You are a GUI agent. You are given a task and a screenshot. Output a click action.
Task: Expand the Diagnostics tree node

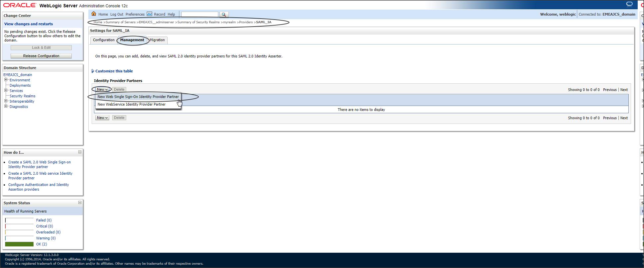point(6,106)
